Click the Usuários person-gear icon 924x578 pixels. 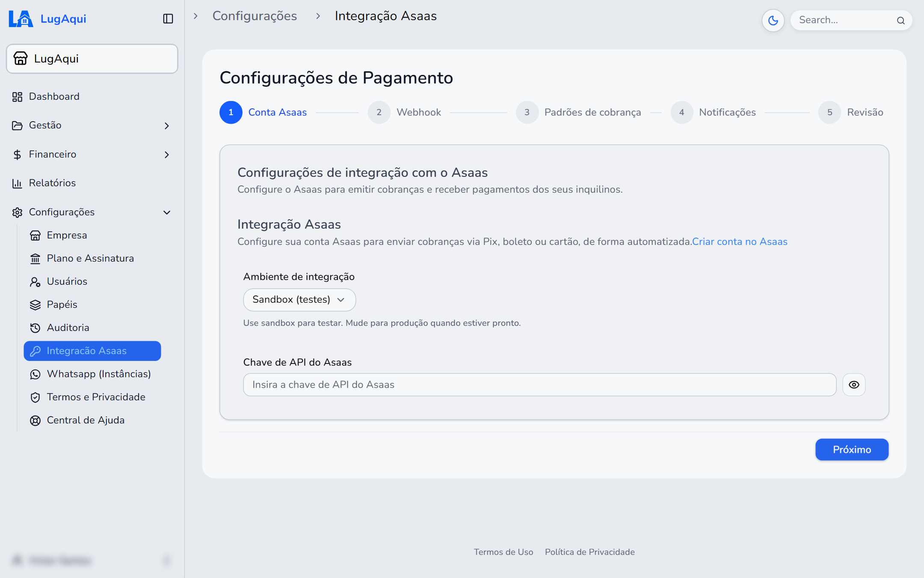pos(35,282)
